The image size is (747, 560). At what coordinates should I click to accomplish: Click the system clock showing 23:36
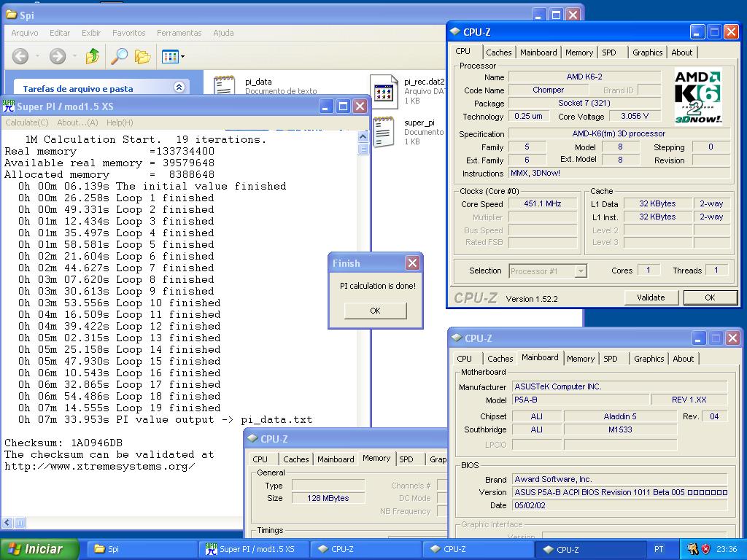[x=727, y=549]
